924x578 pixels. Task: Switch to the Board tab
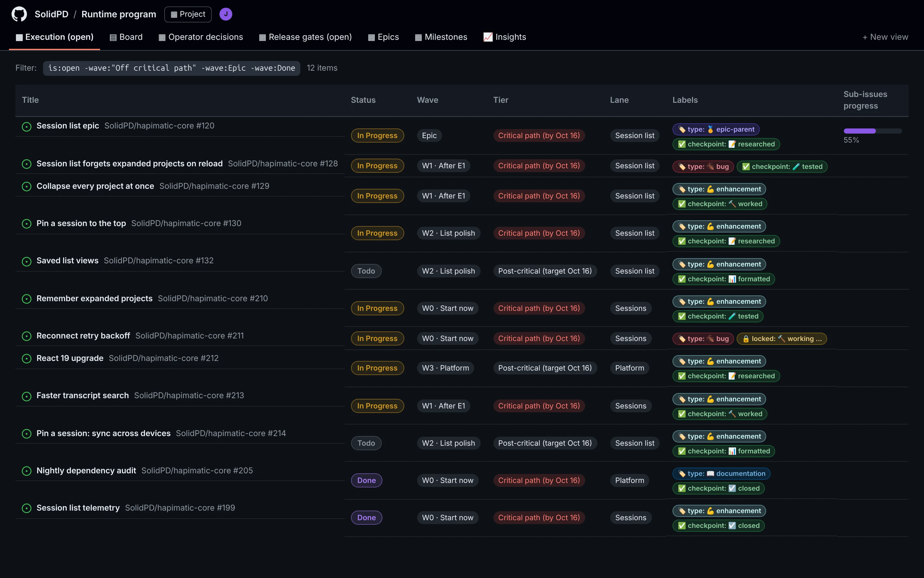tap(126, 37)
